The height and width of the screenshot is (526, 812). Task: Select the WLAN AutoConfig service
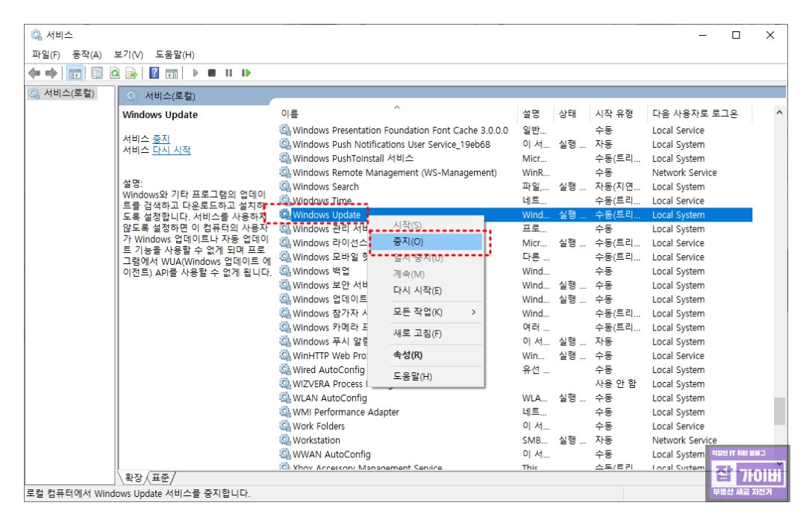(515, 398)
